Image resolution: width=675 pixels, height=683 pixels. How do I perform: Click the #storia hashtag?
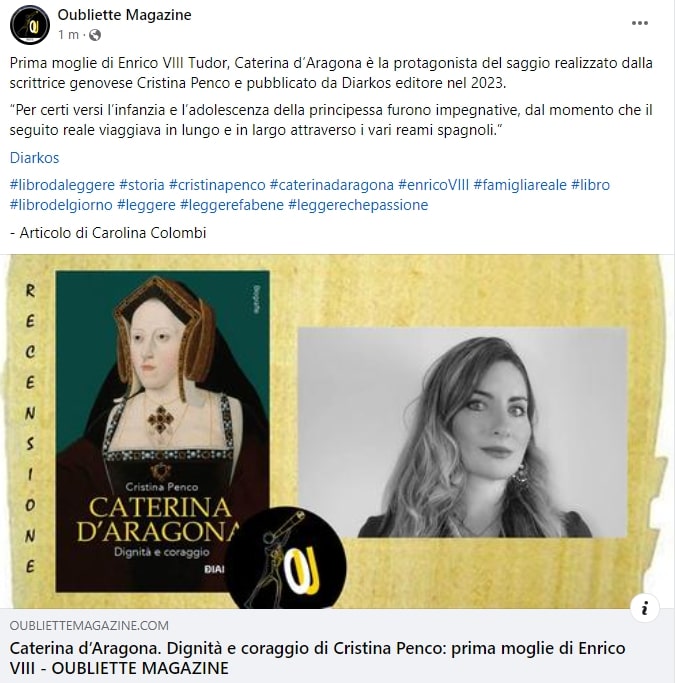coord(142,185)
